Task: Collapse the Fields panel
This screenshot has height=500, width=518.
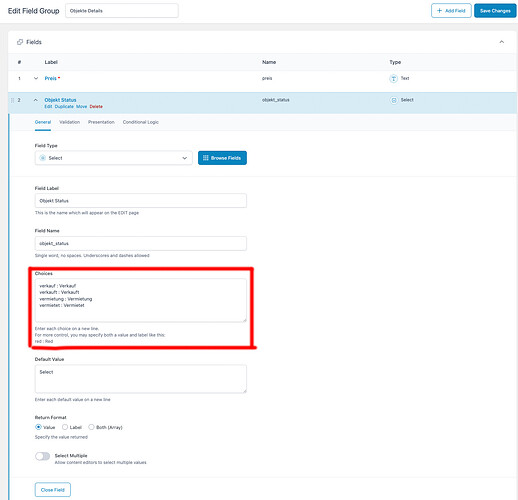Action: coord(502,42)
